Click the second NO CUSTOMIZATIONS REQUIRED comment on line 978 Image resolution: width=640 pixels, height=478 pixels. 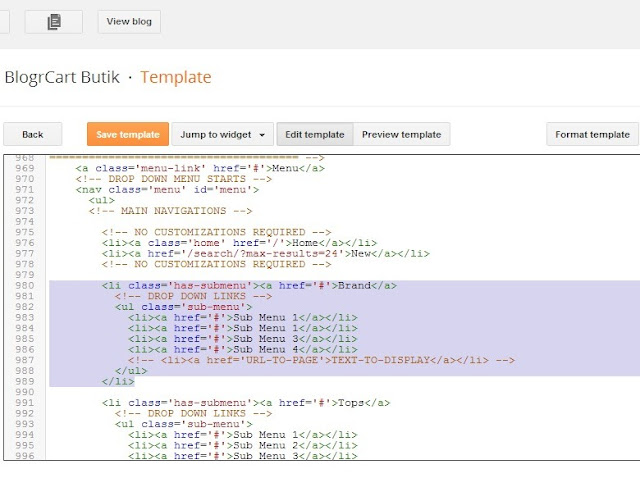coord(217,264)
